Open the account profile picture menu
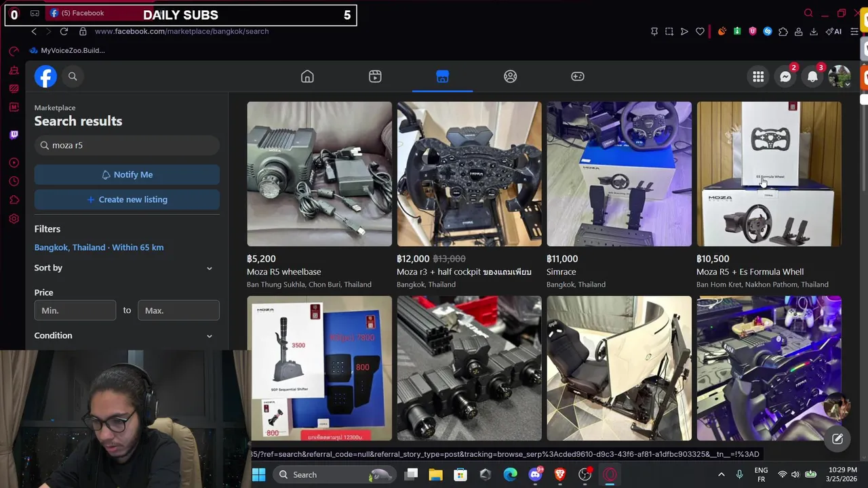This screenshot has width=868, height=488. tap(840, 77)
